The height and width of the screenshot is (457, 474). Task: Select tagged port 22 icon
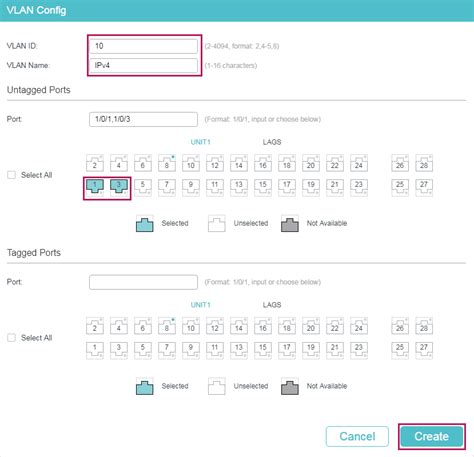(335, 326)
